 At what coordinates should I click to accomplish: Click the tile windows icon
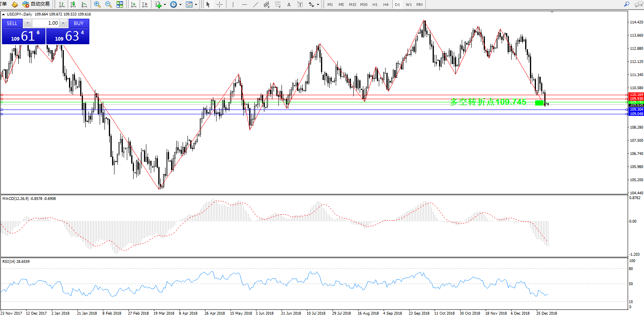[120, 4]
